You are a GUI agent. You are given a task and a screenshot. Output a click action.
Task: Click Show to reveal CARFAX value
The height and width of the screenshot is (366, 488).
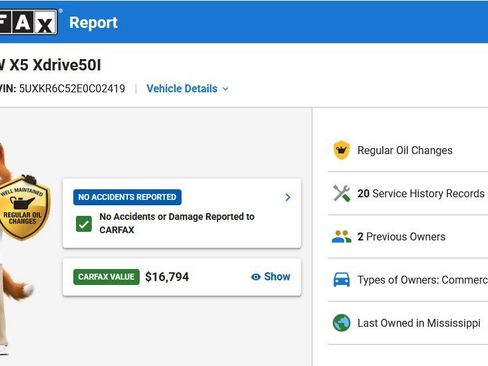pos(271,277)
